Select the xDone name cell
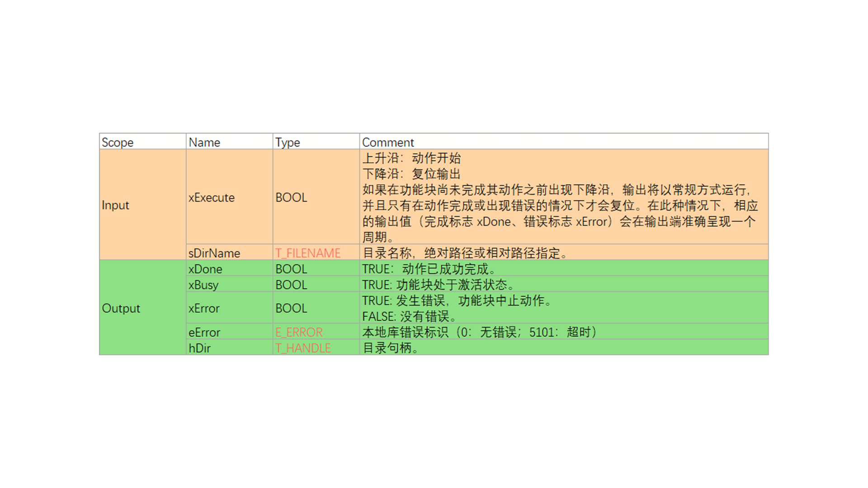 pyautogui.click(x=205, y=269)
